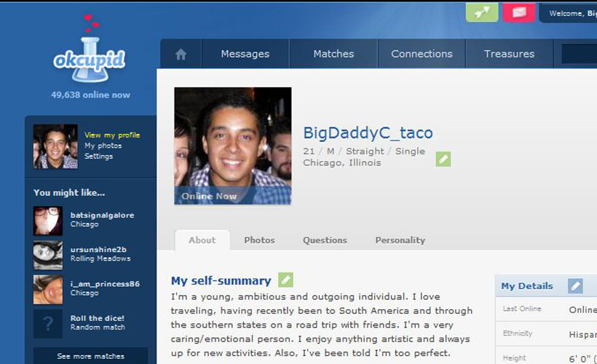This screenshot has height=364, width=597.
Task: Go to Connections section
Action: pos(422,54)
